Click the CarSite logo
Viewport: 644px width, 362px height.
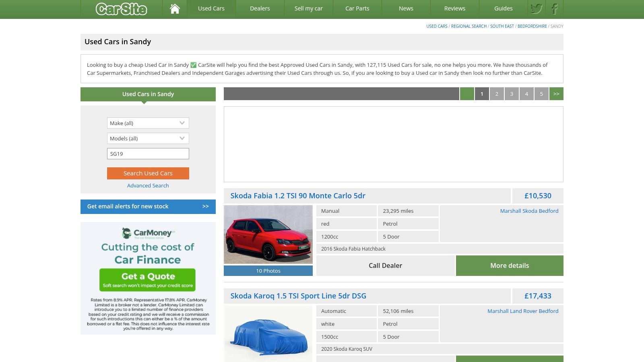coord(121,9)
